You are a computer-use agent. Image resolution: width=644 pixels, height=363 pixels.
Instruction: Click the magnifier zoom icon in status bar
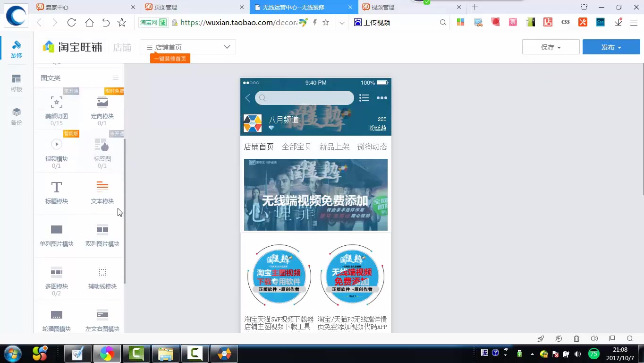click(x=630, y=338)
